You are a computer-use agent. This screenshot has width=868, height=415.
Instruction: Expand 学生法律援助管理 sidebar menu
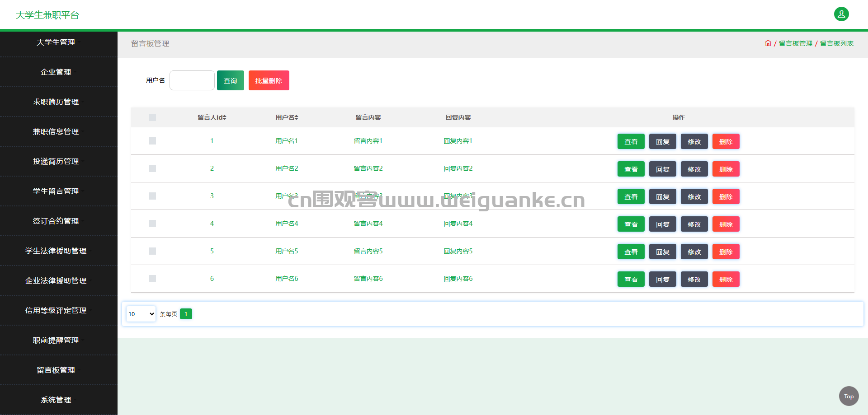tap(59, 251)
